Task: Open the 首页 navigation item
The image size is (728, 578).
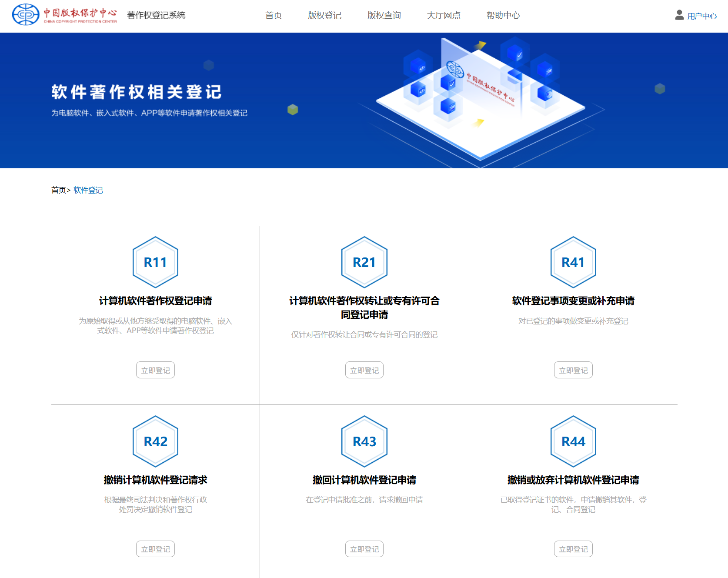Action: [x=274, y=15]
